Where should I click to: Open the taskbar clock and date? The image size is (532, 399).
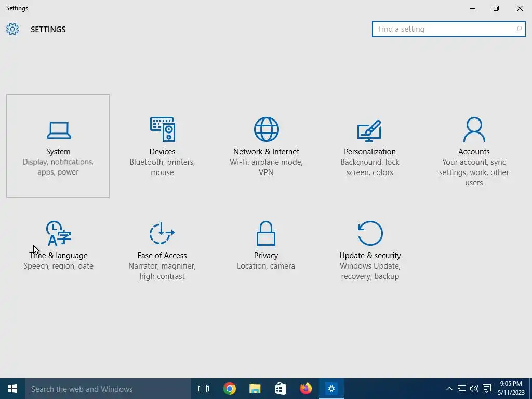click(x=511, y=389)
